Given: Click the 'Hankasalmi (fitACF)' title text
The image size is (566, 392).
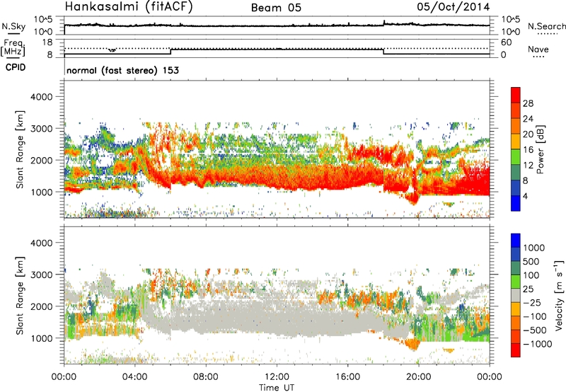Looking at the screenshot, I should coord(128,7).
